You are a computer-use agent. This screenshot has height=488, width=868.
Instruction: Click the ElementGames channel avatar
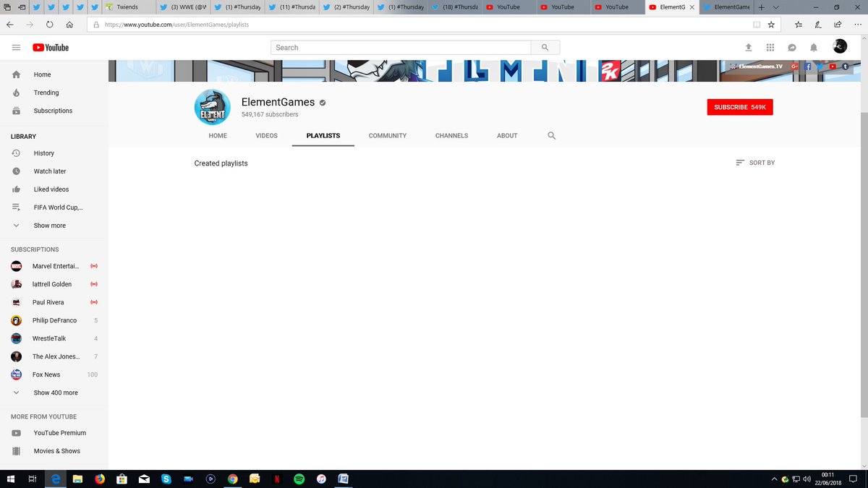pos(213,108)
